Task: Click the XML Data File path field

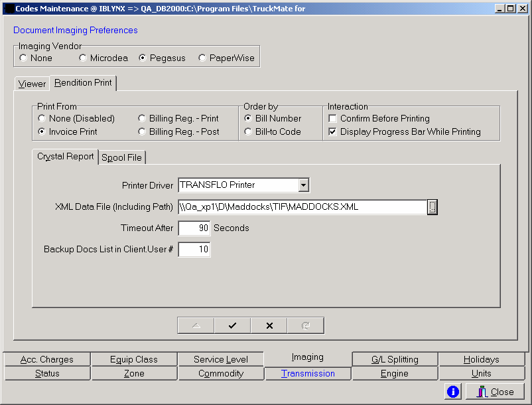Action: [x=302, y=206]
